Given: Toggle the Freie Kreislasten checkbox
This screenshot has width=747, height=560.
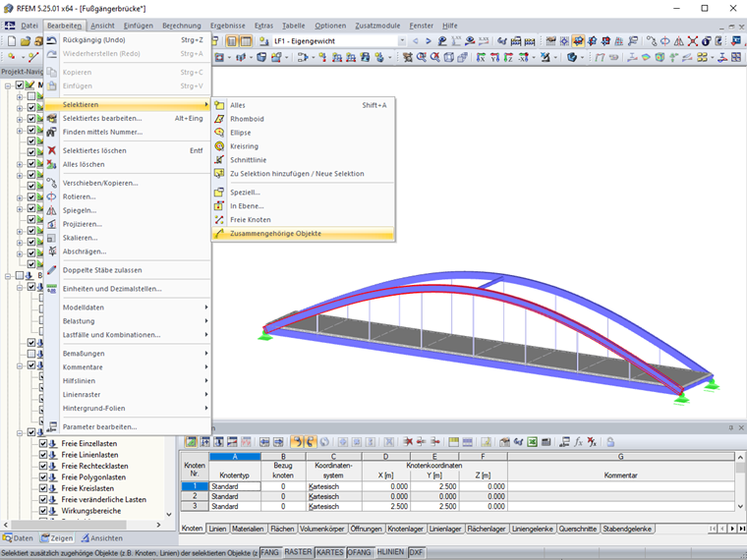Looking at the screenshot, I should coord(43,488).
